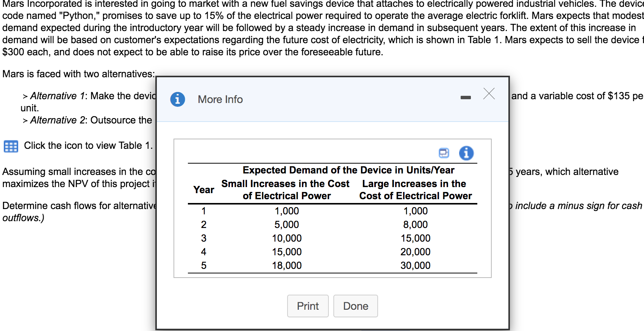Select year 1 small-increase demand value 1,000
Viewport: 644px width, 331px height.
(x=287, y=211)
